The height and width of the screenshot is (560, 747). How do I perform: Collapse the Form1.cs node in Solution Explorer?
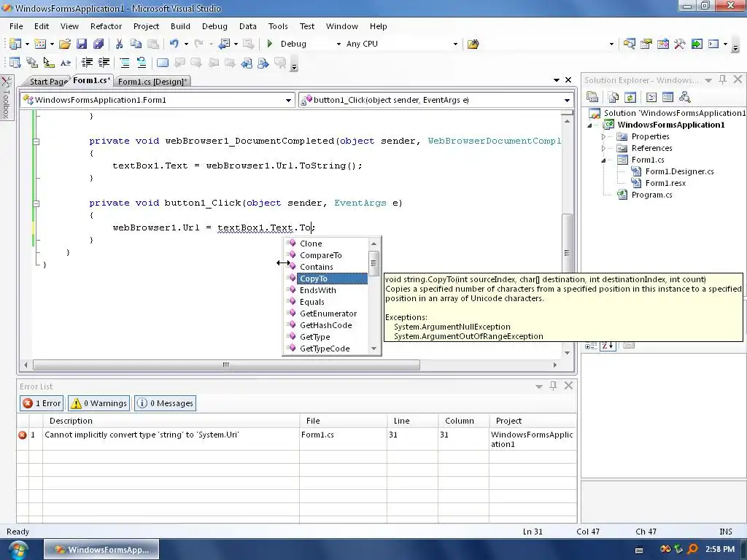(x=603, y=160)
